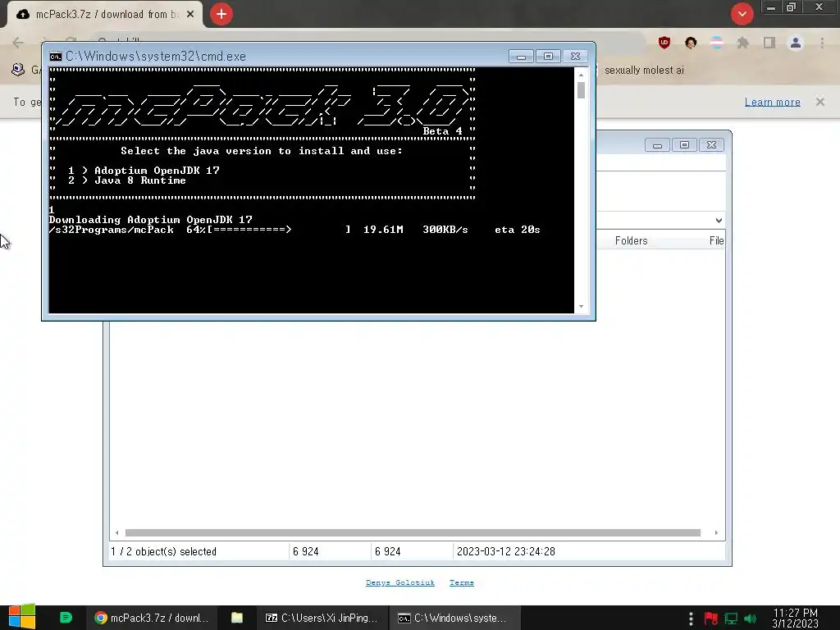840x630 pixels.
Task: Click 'Adoptium OpenJDK 17' option text
Action: (157, 171)
